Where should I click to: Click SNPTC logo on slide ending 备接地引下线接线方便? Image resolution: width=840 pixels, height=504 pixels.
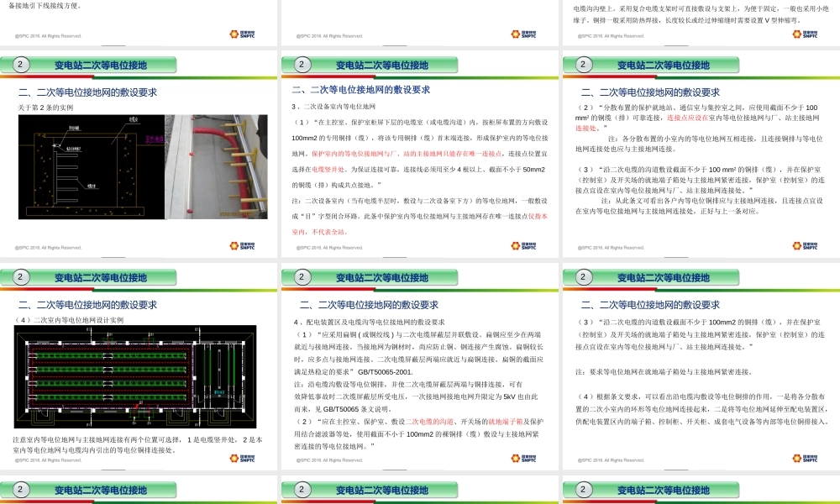242,34
